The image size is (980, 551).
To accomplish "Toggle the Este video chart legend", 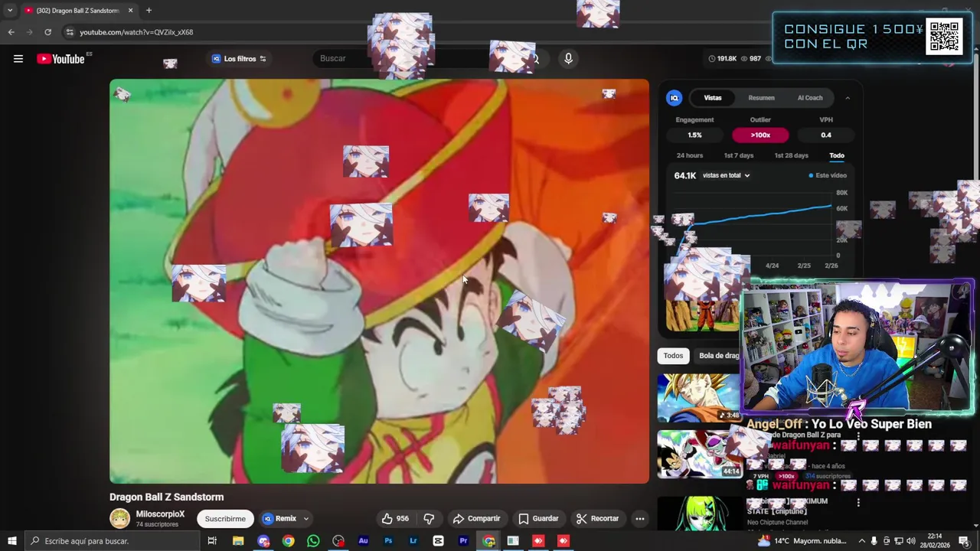I will pos(828,175).
